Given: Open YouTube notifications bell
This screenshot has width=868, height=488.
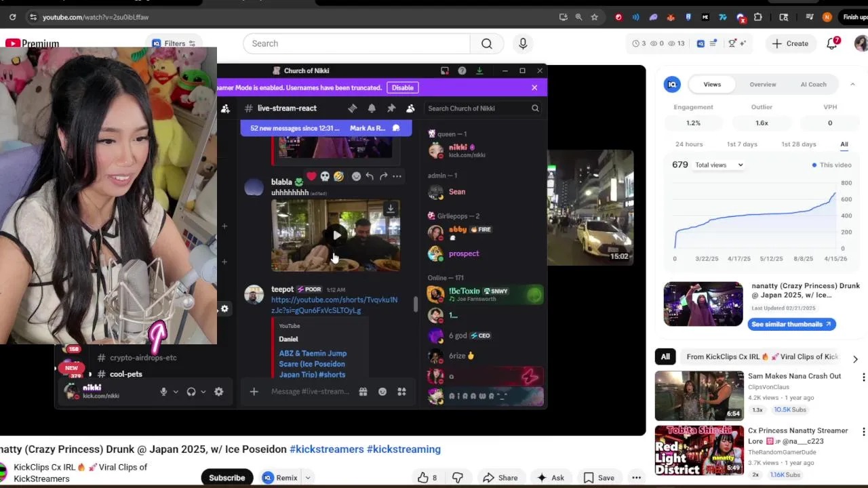Looking at the screenshot, I should (832, 43).
